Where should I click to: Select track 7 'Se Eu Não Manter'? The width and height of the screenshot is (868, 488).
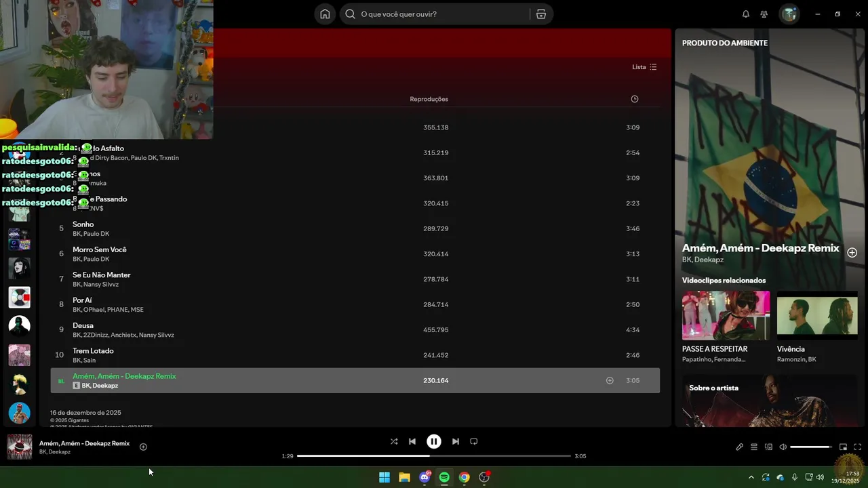[355, 279]
